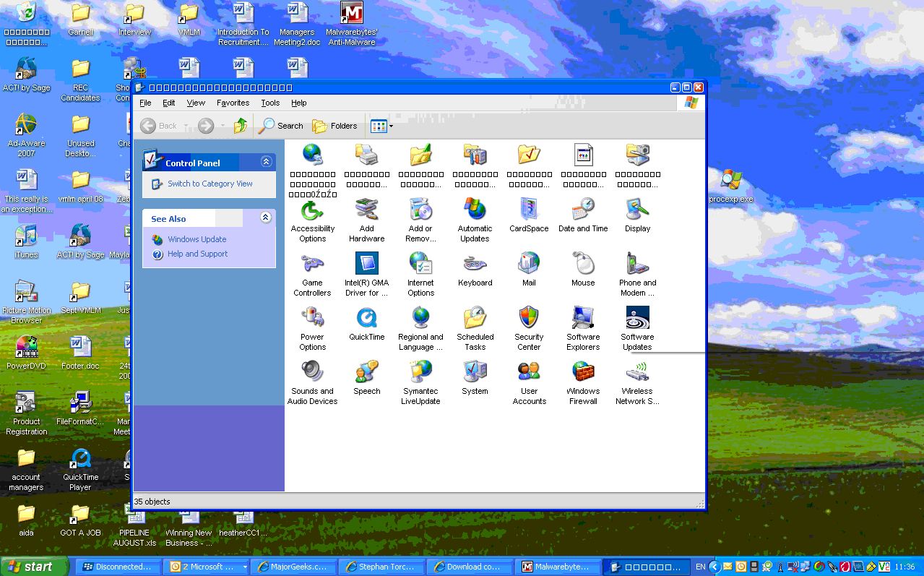Screen dimensions: 924x576
Task: Switch to Download co... taskbar window
Action: tap(471, 567)
